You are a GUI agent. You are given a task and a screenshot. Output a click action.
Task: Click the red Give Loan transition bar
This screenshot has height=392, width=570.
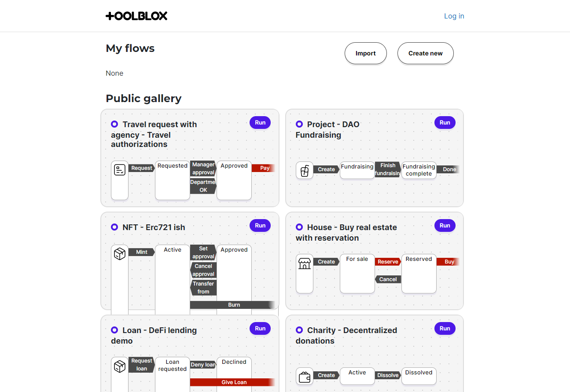click(233, 382)
